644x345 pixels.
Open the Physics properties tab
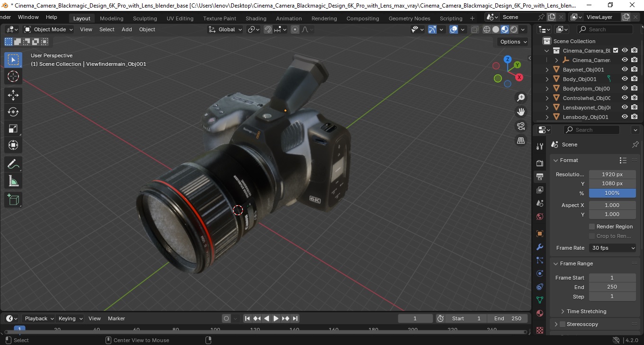(540, 273)
